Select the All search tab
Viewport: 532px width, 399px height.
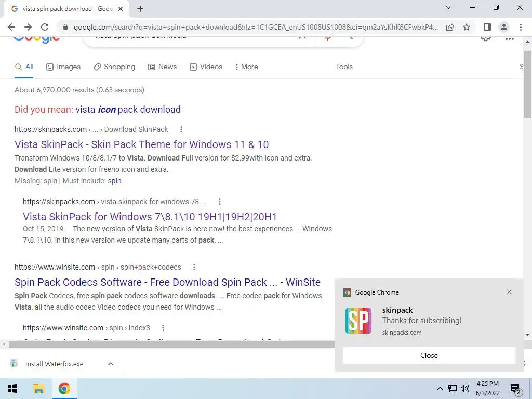point(24,67)
